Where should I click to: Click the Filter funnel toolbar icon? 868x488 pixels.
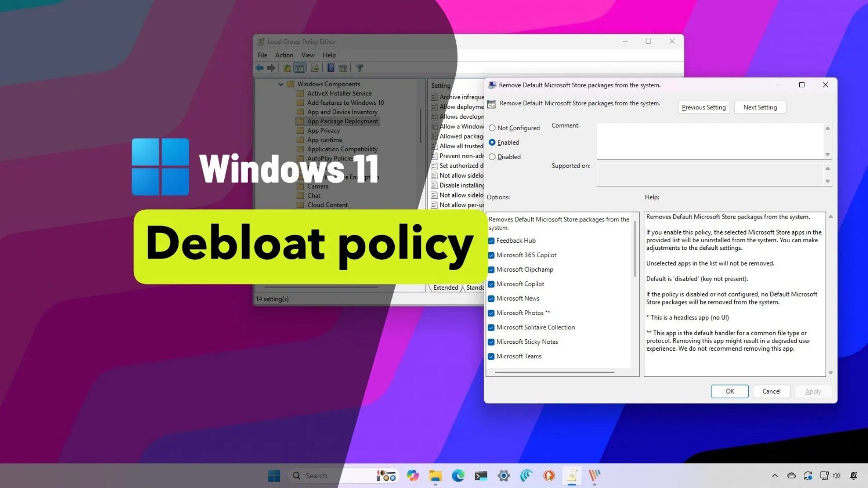coord(359,68)
